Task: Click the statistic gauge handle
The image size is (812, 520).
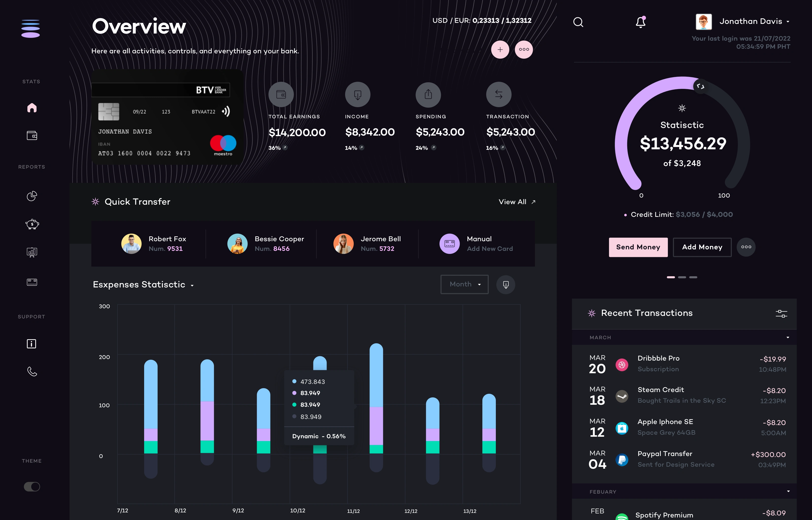Action: pyautogui.click(x=701, y=86)
